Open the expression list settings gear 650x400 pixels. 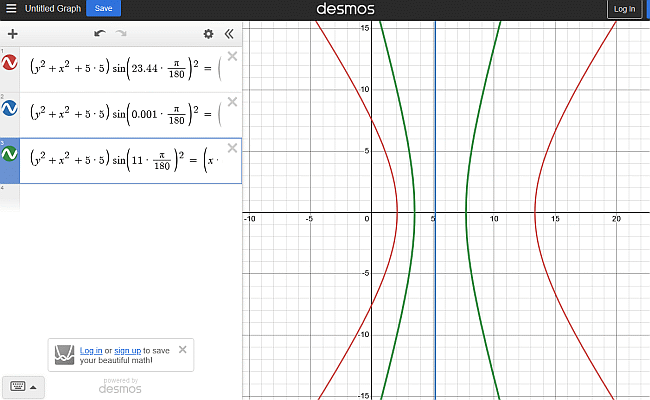[208, 33]
